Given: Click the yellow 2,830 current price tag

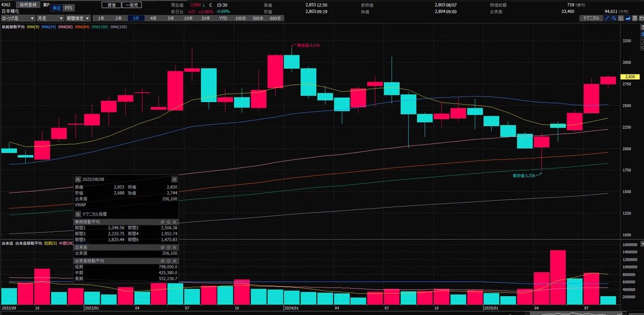Looking at the screenshot, I should click(630, 77).
